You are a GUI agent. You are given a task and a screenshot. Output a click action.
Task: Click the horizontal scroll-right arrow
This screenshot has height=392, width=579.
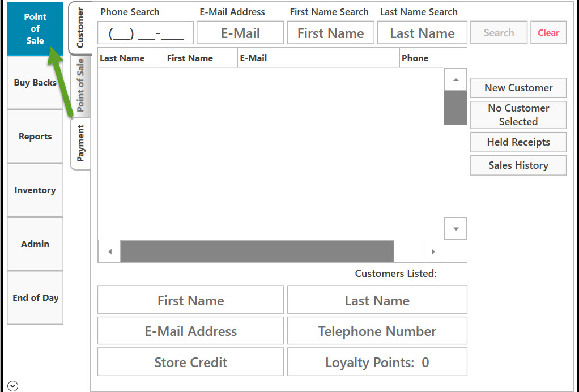tap(433, 252)
